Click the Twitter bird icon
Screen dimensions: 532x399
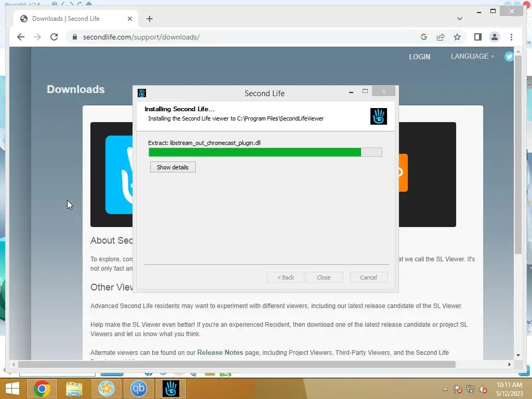[509, 56]
